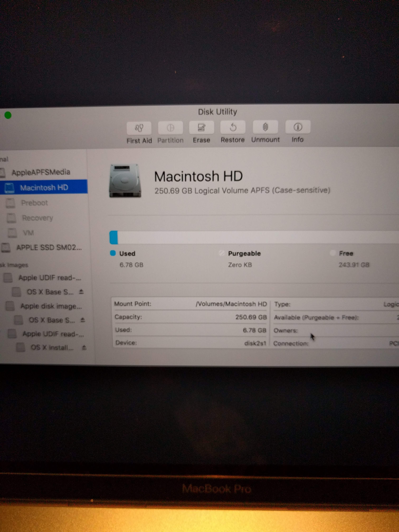The width and height of the screenshot is (399, 532).
Task: Eject the OS X Base S... volume under first Apple UDIF
Action: tap(81, 292)
